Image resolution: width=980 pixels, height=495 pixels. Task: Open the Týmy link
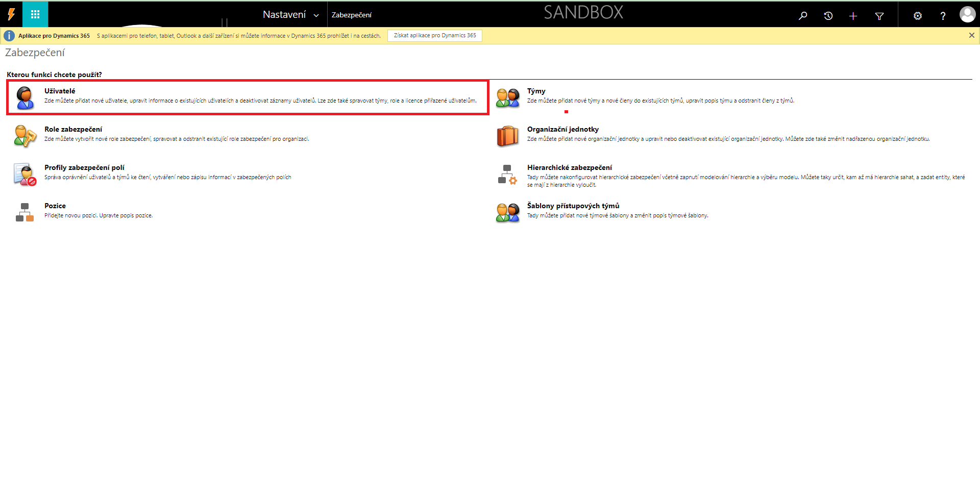coord(536,91)
